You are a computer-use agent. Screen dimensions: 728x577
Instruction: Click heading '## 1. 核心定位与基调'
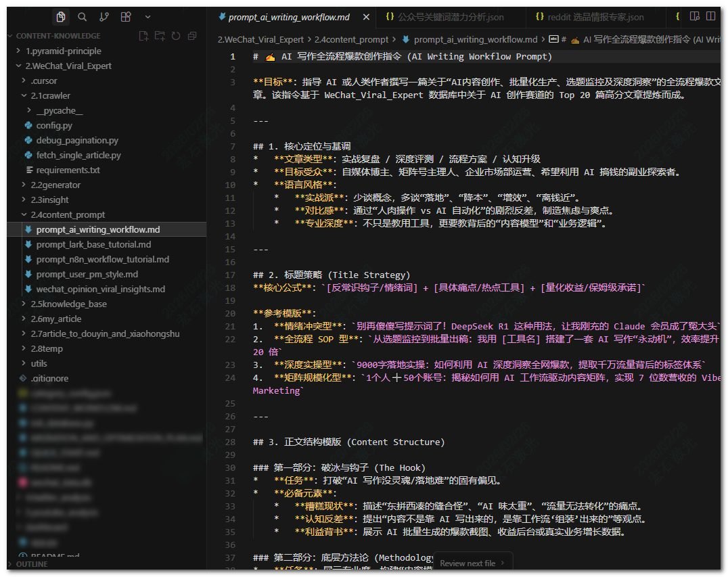[x=302, y=146]
